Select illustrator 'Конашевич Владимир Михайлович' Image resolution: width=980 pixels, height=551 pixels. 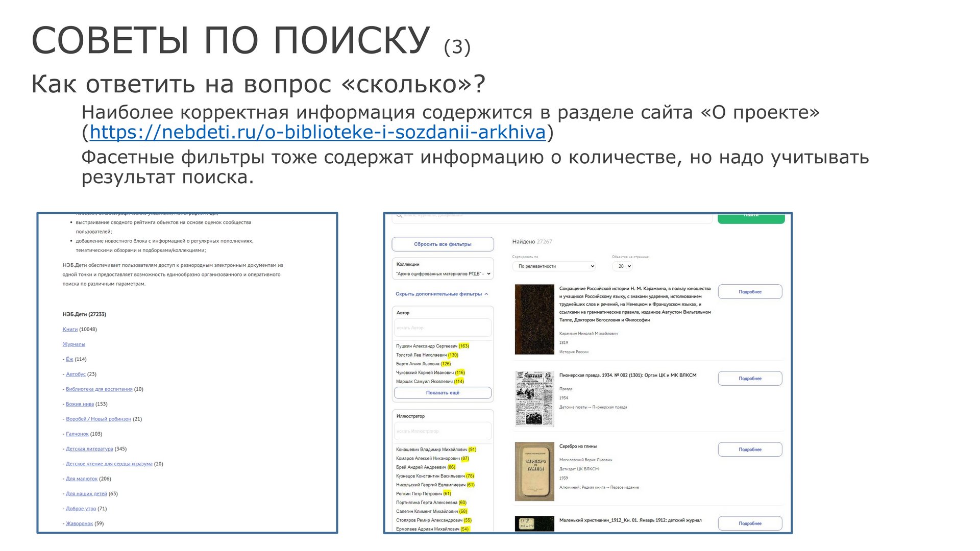tap(436, 449)
